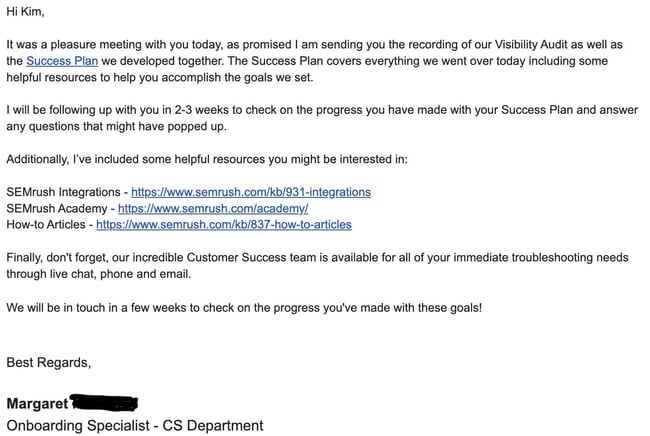Open the Success Plan link
The height and width of the screenshot is (436, 650).
pos(60,61)
